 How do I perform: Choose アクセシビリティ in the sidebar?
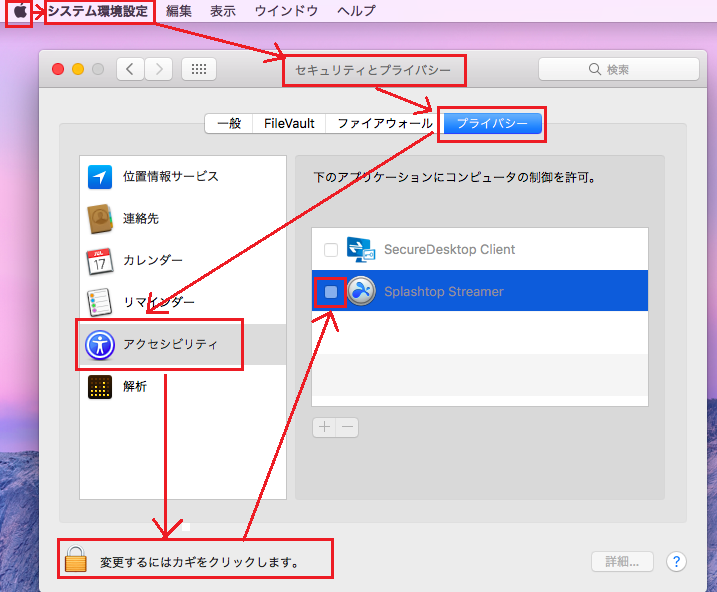(x=183, y=345)
